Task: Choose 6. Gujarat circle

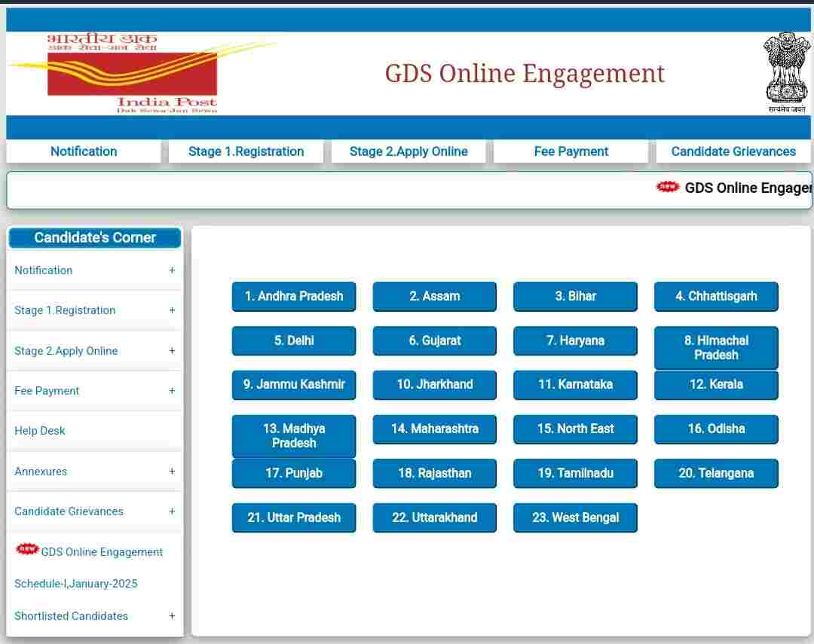Action: coord(435,341)
